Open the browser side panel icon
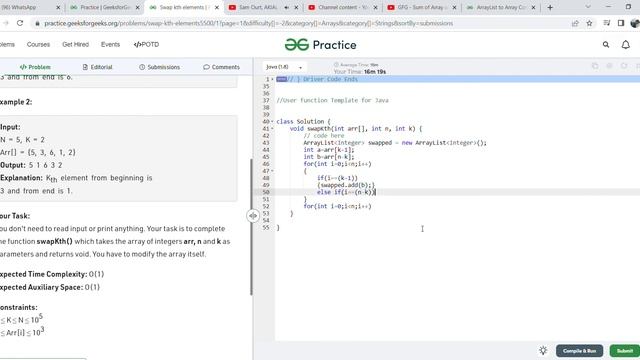Viewport: 640px width, 360px height. (x=621, y=23)
